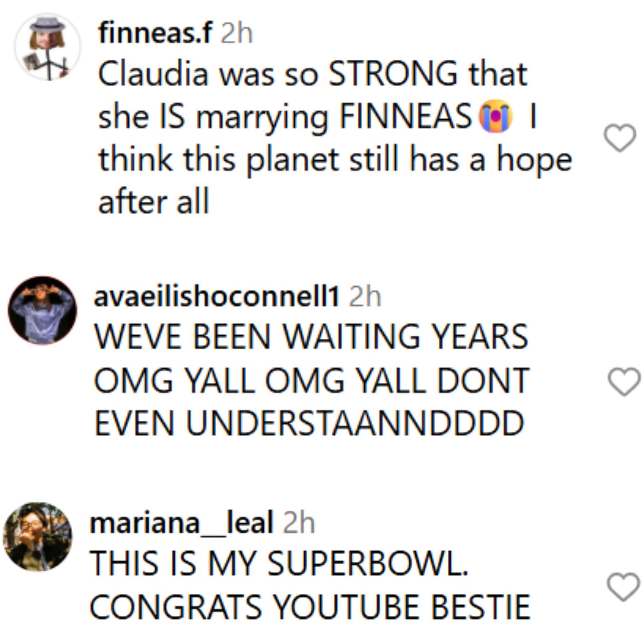Screen dimensions: 644x644
Task: Click the "THIS IS MY SUPERBOWL." line
Action: (x=279, y=563)
